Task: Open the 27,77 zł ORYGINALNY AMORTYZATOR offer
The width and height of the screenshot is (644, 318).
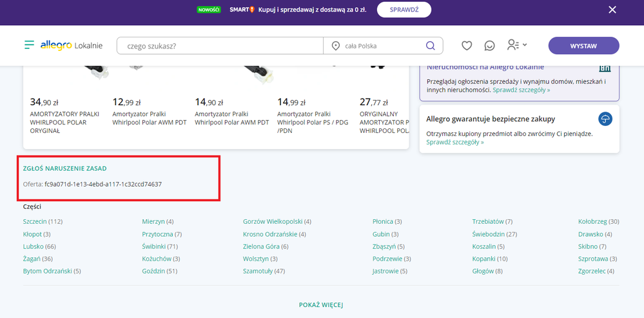Action: (384, 115)
